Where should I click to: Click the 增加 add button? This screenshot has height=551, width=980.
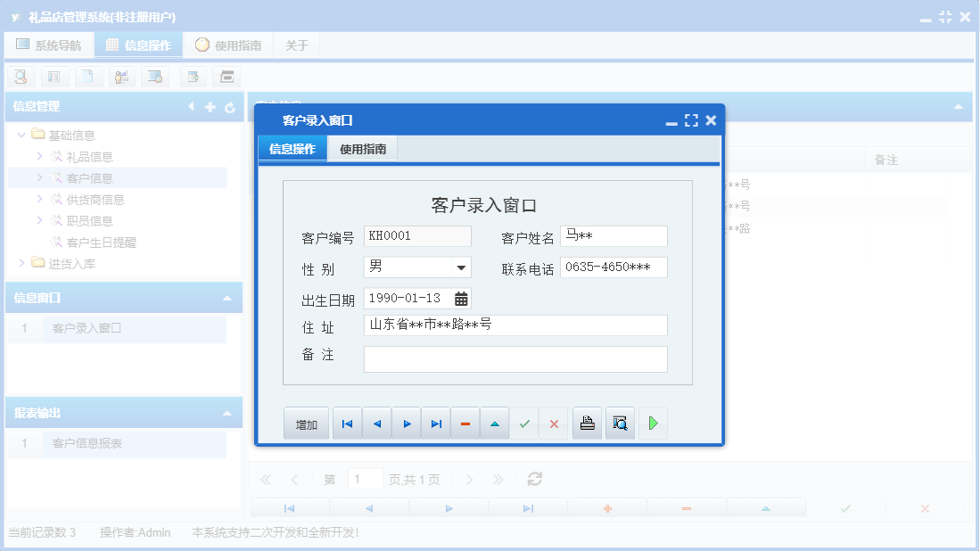[306, 423]
